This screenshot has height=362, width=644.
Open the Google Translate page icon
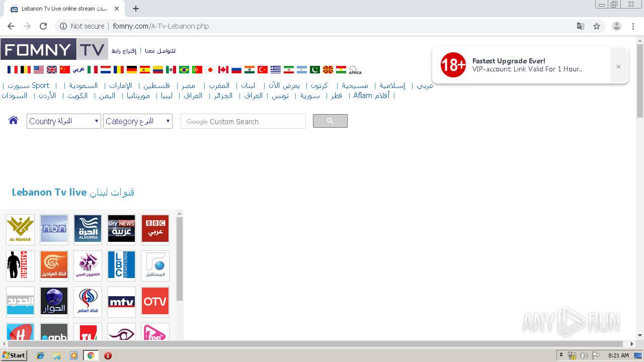pos(581,26)
